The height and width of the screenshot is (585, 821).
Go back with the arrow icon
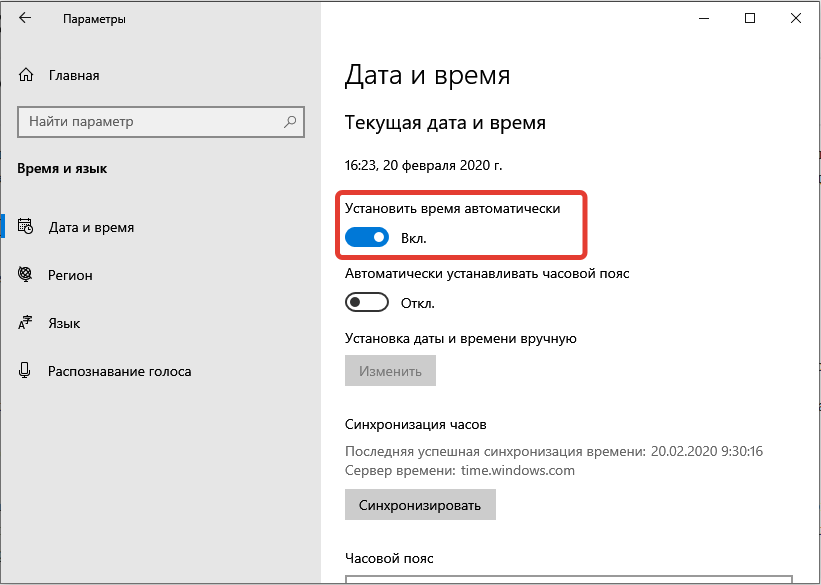[25, 18]
